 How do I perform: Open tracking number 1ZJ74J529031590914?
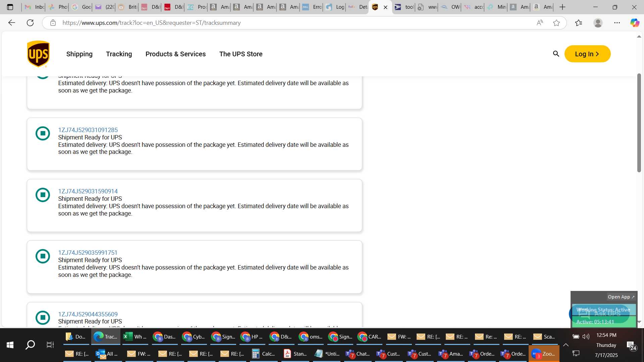click(x=88, y=191)
